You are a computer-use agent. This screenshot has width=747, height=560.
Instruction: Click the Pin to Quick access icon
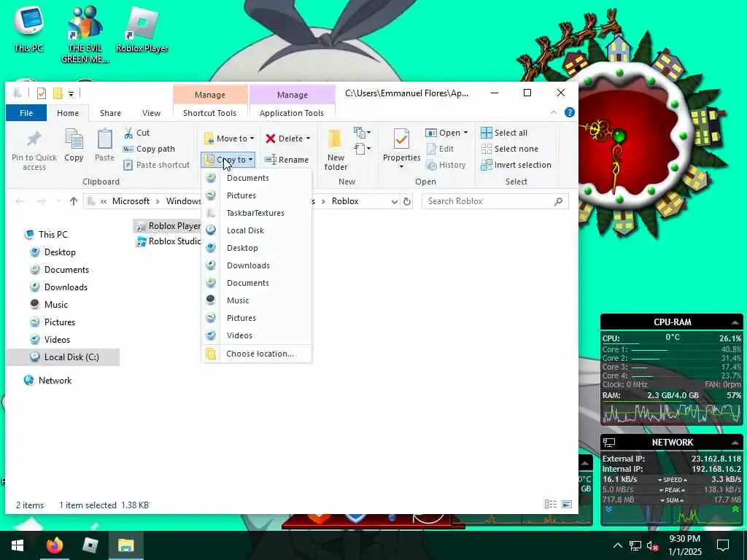pyautogui.click(x=34, y=139)
